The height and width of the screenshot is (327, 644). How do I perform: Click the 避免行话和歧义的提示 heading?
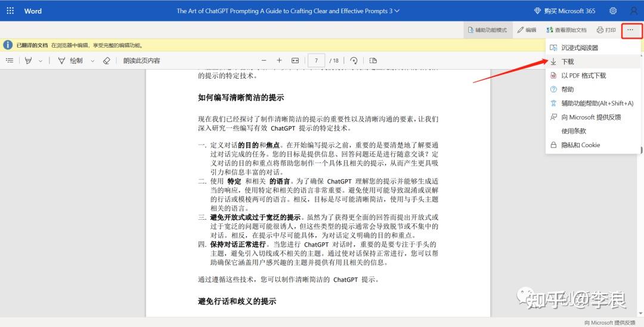(237, 301)
